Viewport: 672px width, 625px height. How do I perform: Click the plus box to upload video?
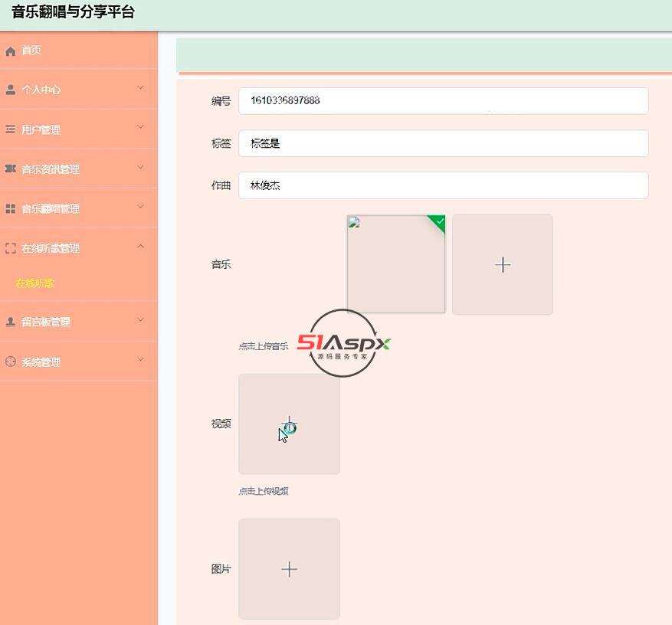pos(289,424)
